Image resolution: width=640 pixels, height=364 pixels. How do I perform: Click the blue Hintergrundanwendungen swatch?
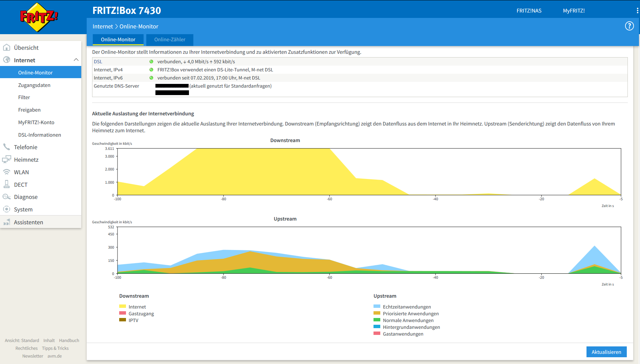377,326
